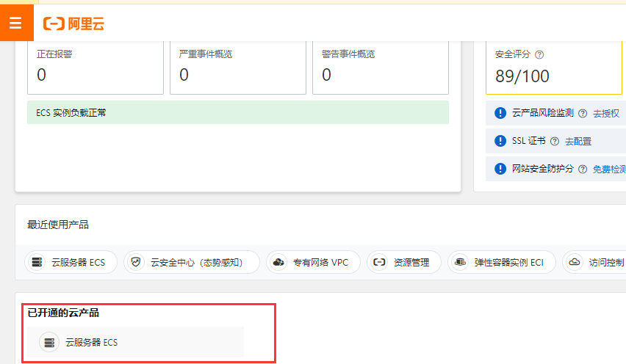Click the 最近使用产品 heading
Image resolution: width=626 pixels, height=364 pixels.
58,225
